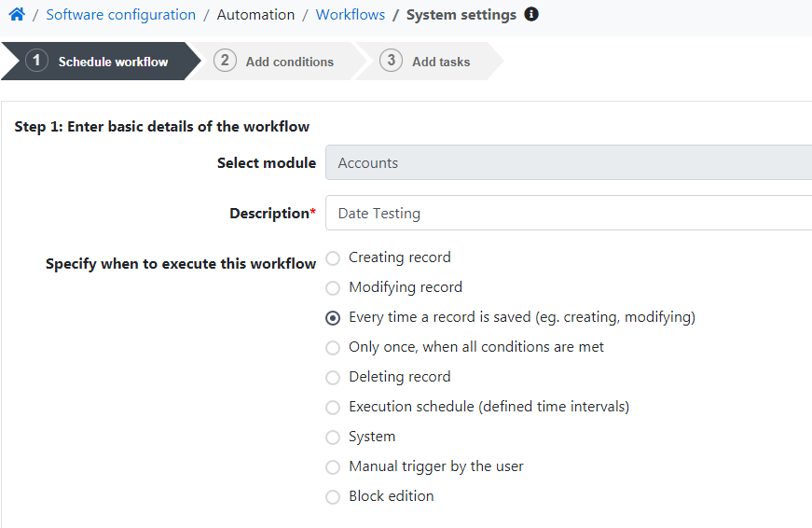The height and width of the screenshot is (528, 812).
Task: Select System radio option
Action: coord(333,438)
